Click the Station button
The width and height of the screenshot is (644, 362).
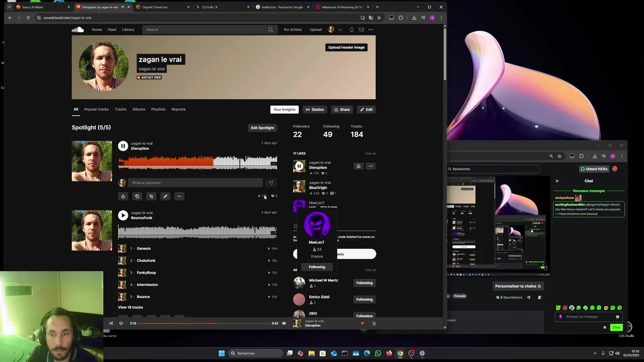click(315, 110)
